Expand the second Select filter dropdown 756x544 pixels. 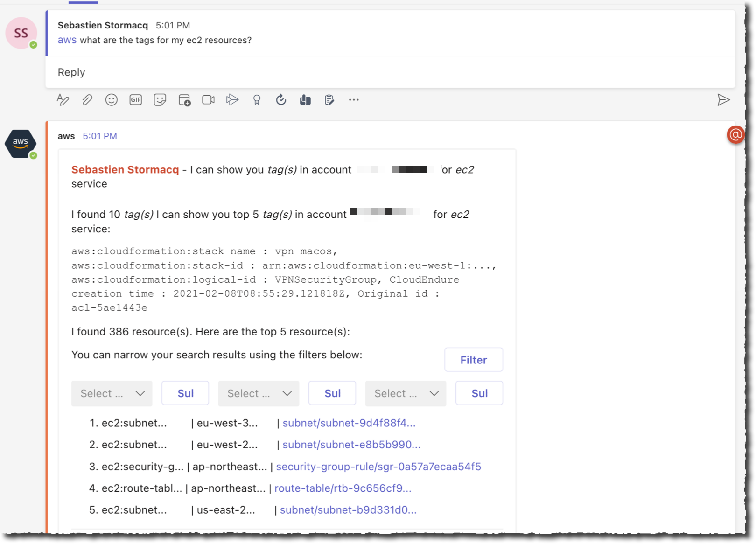coord(259,393)
